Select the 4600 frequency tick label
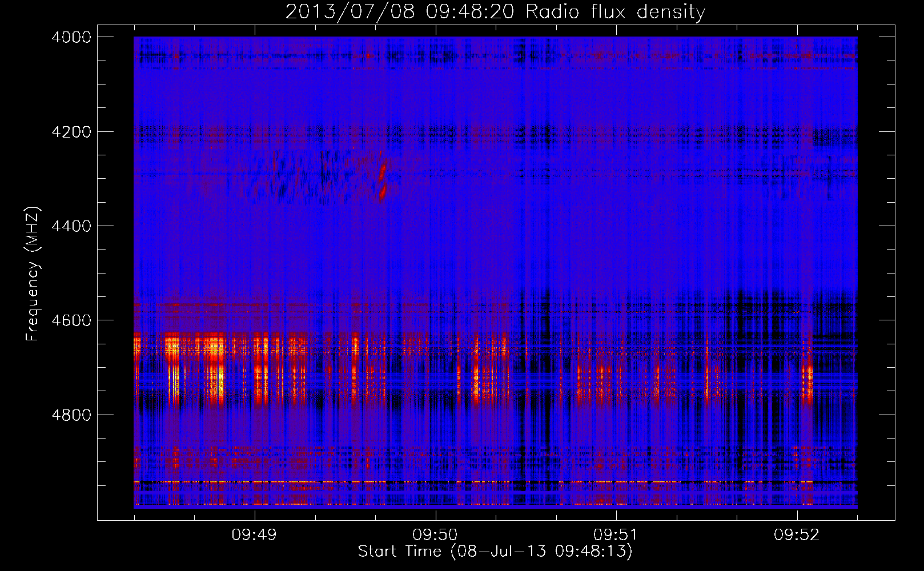Screen dimensions: 924x571 pos(71,320)
